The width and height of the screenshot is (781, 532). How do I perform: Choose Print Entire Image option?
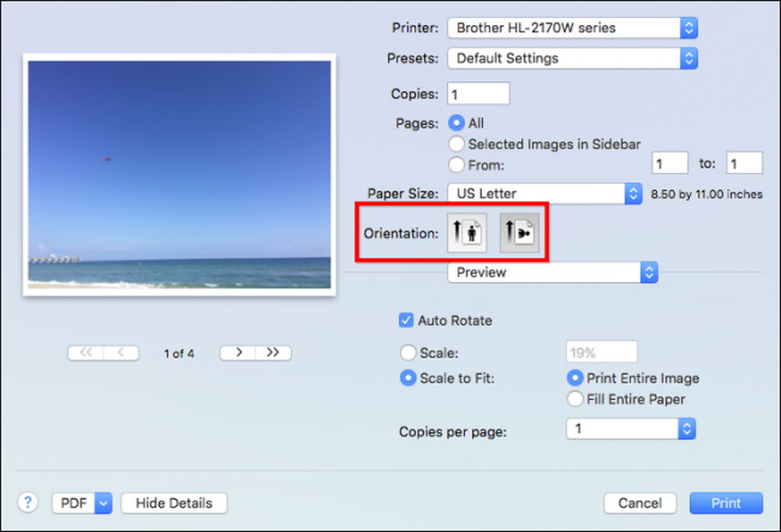pos(575,378)
